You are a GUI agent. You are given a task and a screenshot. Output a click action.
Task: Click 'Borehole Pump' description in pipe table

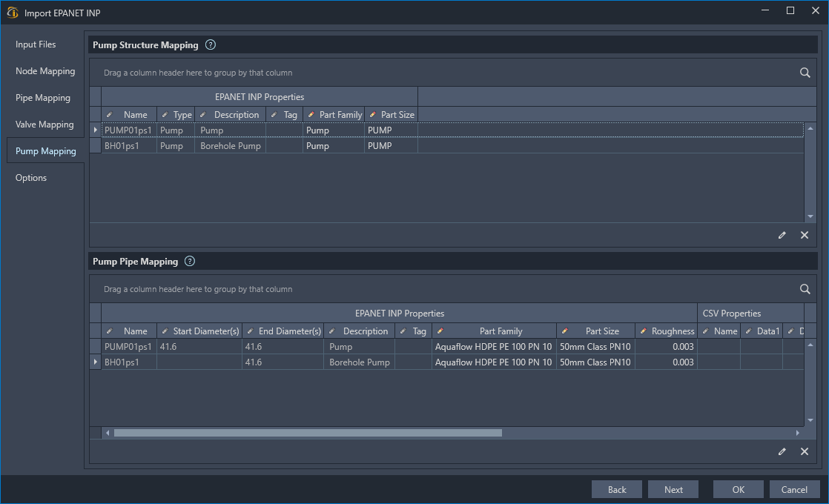pyautogui.click(x=359, y=362)
